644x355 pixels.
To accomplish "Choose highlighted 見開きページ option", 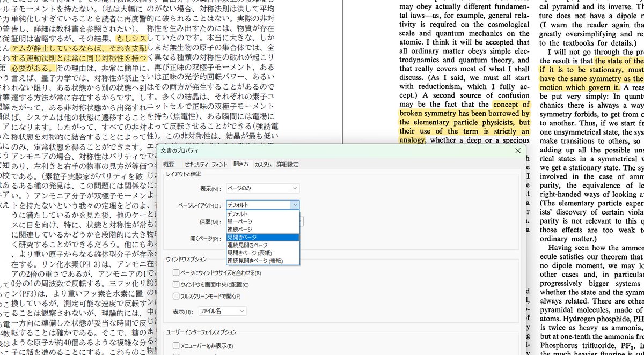I will click(262, 237).
